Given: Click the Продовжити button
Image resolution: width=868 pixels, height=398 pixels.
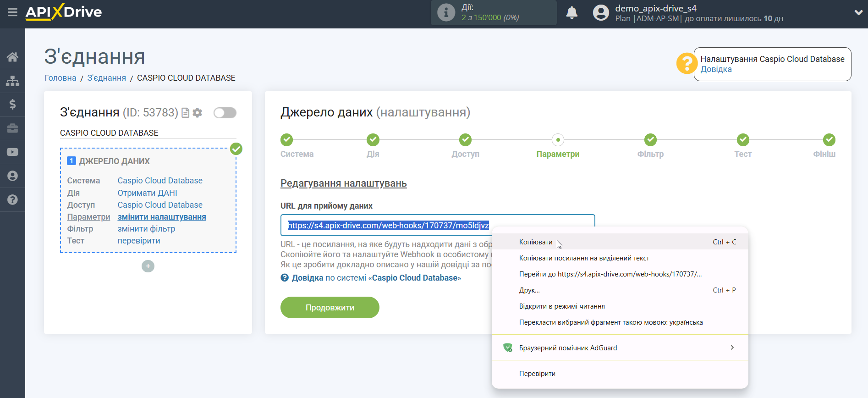Looking at the screenshot, I should pos(330,307).
